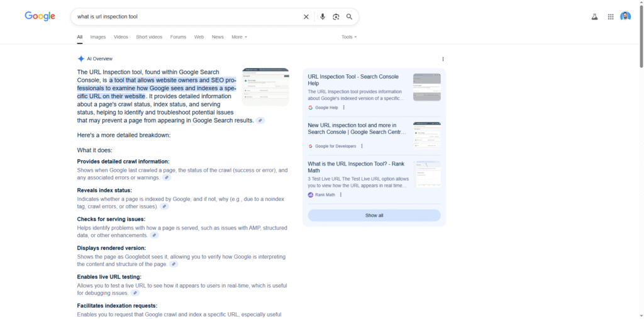Click the 'Displays rendered version:' heading
This screenshot has width=644, height=319.
pos(111,248)
